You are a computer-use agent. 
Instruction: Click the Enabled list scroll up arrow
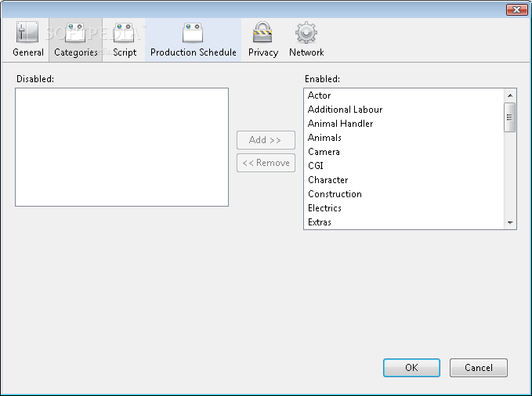510,95
